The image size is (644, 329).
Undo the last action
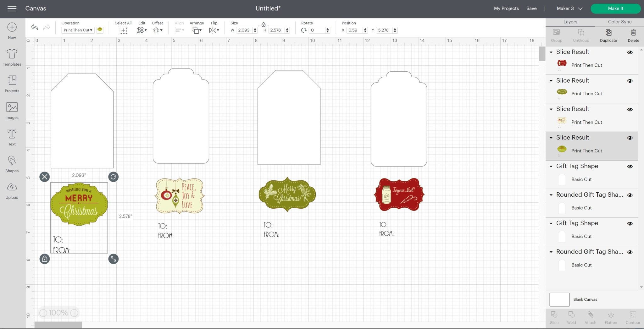tap(34, 27)
